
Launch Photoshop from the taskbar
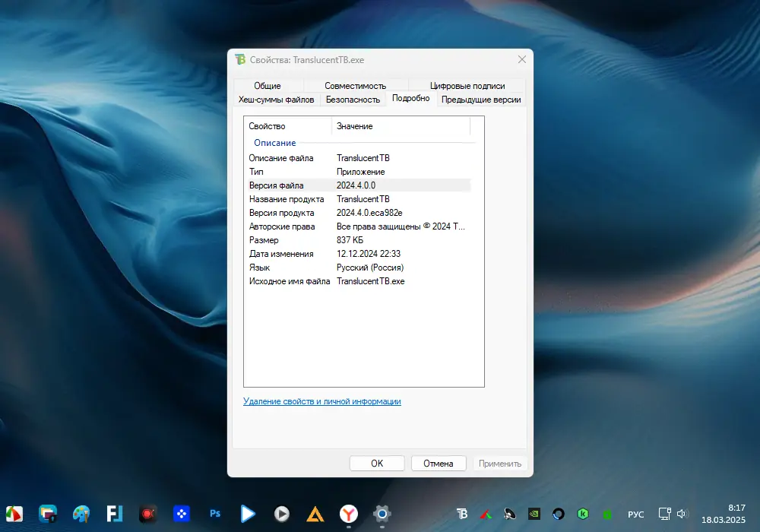click(215, 514)
